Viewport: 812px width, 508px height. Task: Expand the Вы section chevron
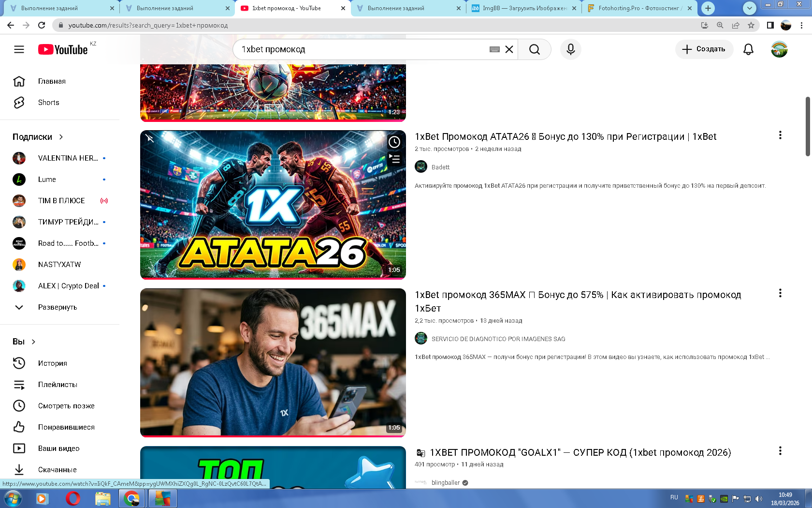(33, 342)
